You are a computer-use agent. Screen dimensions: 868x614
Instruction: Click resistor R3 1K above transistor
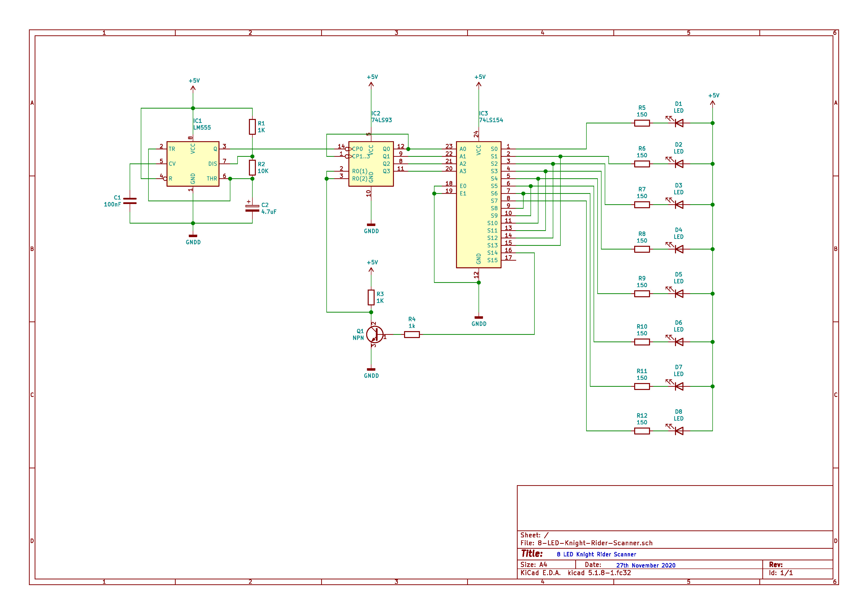click(x=371, y=297)
